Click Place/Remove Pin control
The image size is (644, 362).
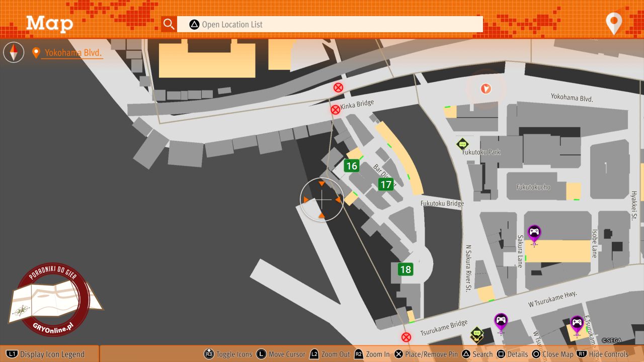pos(426,354)
